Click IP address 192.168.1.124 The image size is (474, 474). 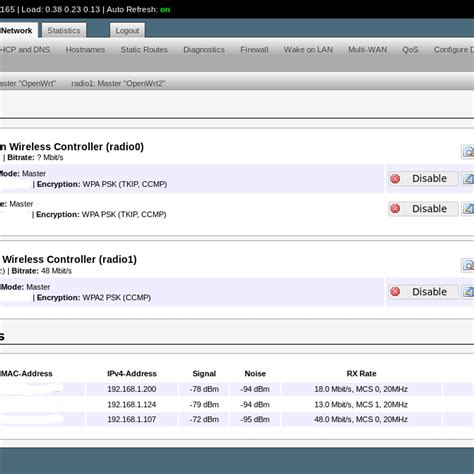[x=132, y=404]
